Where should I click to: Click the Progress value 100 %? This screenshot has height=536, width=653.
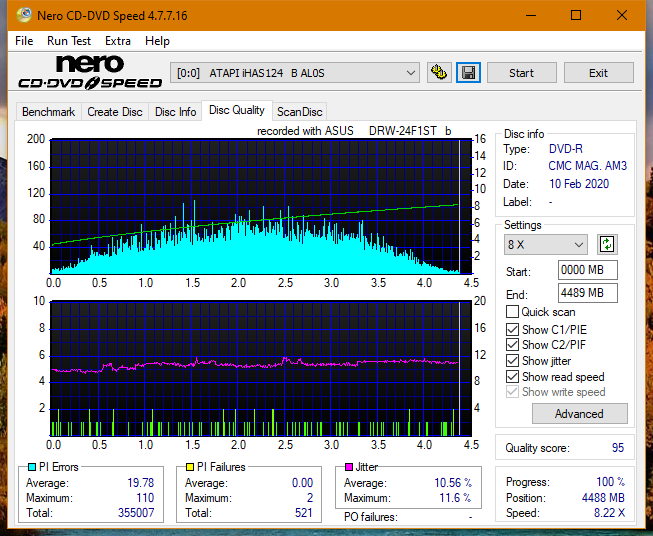tap(611, 482)
